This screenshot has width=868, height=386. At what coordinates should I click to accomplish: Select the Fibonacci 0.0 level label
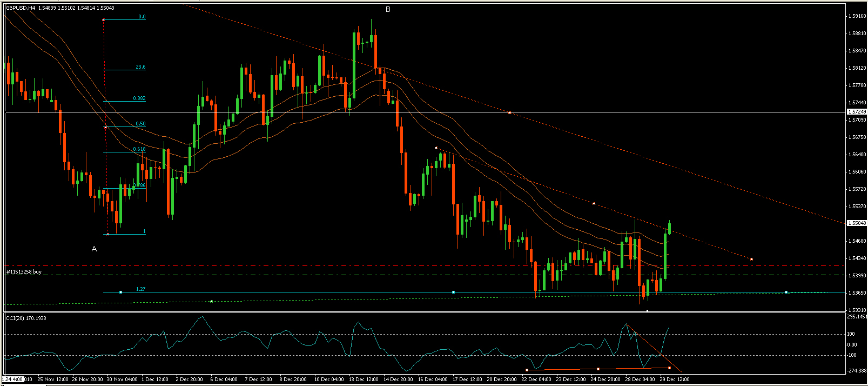point(142,17)
